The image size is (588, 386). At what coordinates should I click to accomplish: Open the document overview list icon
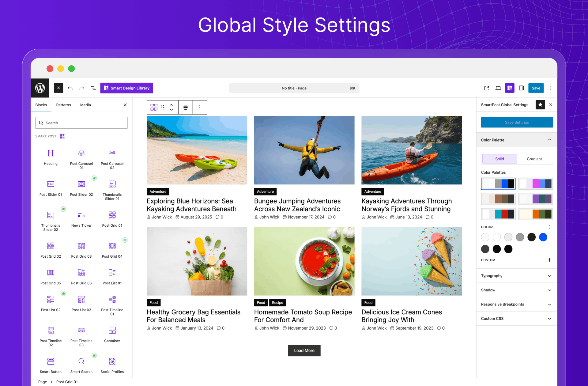point(93,88)
